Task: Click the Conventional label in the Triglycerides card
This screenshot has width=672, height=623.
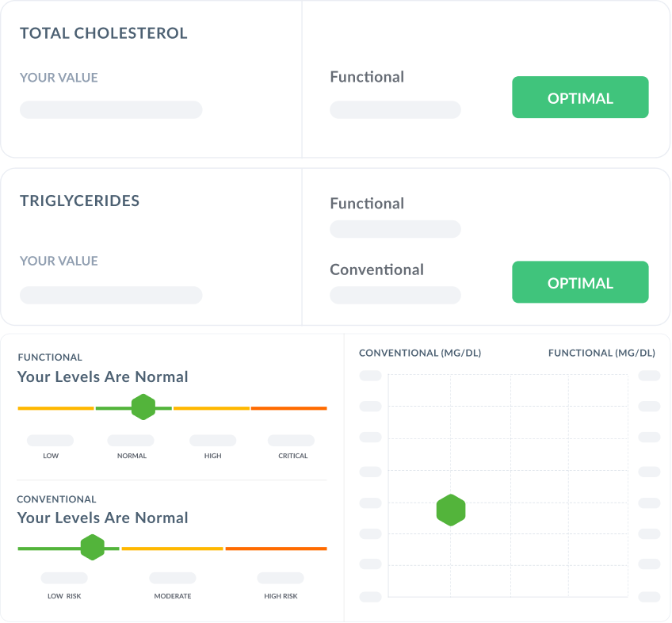Action: [x=376, y=269]
